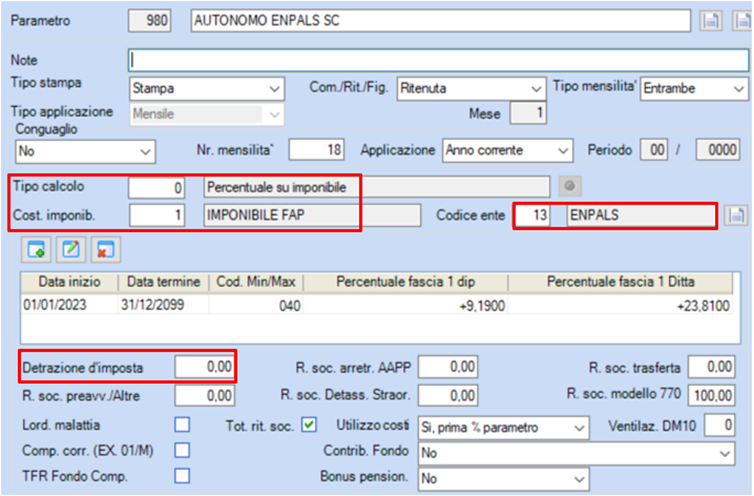Click the R. soc. modello 770 field
The width and height of the screenshot is (754, 496).
(711, 395)
